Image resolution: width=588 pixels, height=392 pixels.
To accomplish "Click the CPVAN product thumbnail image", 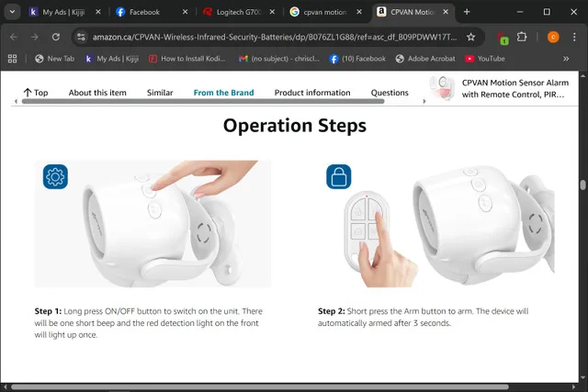I will click(443, 88).
